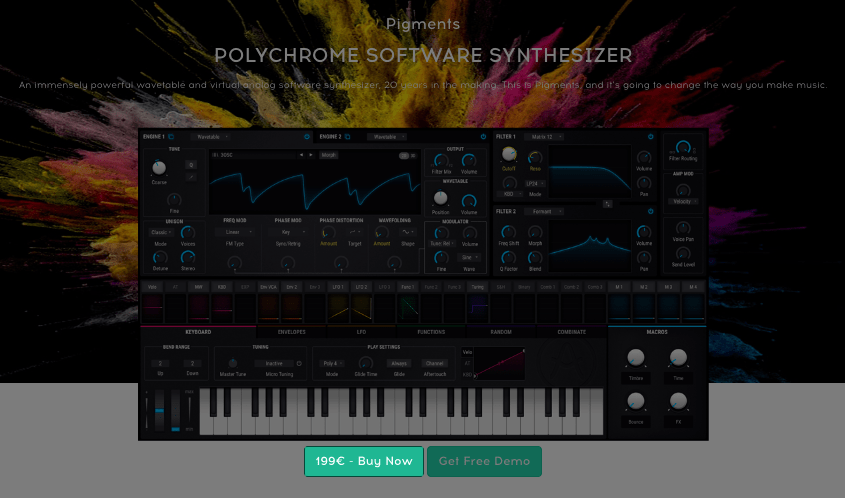845x498 pixels.
Task: Click the Filter 1 Cutoff knob
Action: pyautogui.click(x=509, y=155)
